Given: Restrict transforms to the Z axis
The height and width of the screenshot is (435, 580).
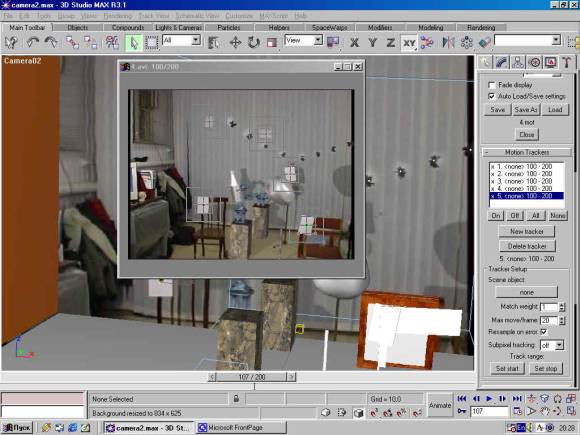Looking at the screenshot, I should coord(391,43).
